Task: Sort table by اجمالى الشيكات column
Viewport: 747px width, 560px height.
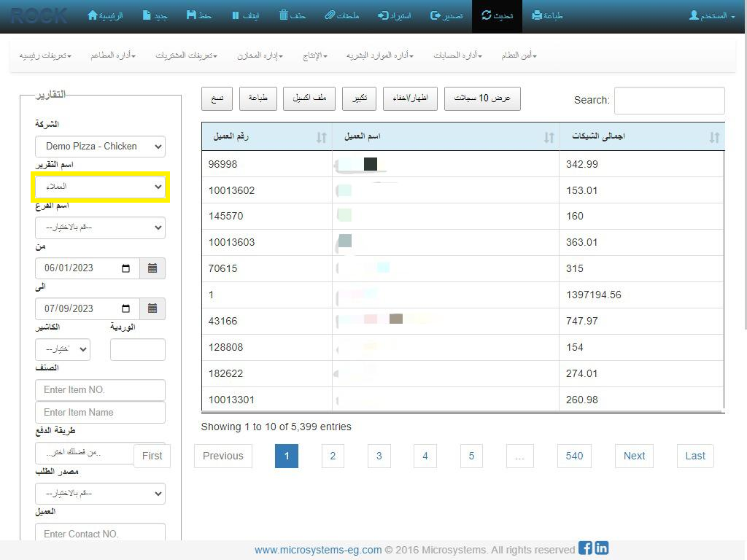Action: coord(713,137)
